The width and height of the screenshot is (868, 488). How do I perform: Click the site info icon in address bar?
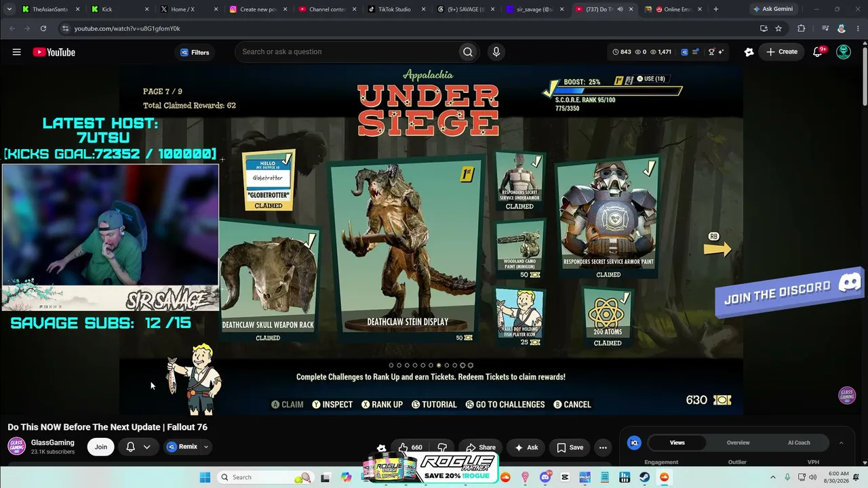[x=65, y=28]
